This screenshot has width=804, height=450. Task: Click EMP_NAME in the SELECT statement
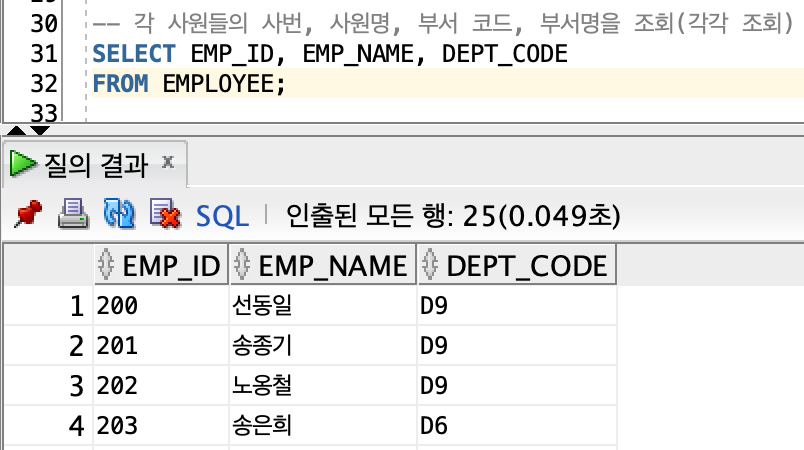pos(358,54)
